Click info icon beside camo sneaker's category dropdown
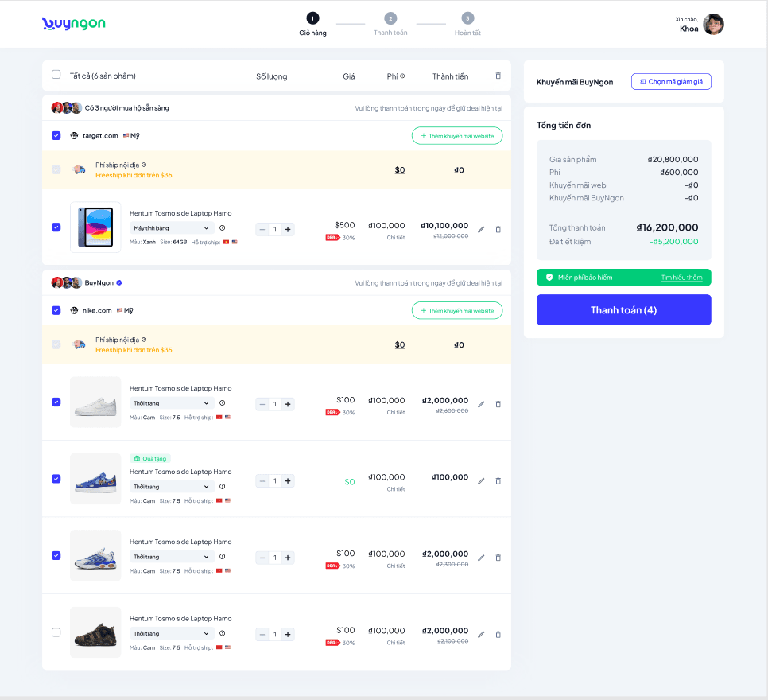Screen dimensions: 768x700 click(x=223, y=633)
